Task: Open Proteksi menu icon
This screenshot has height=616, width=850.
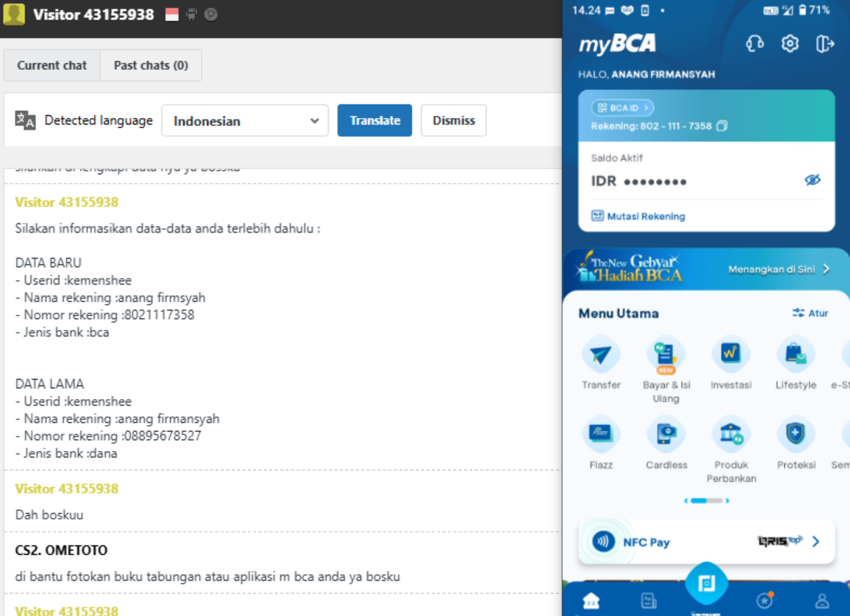Action: point(796,434)
